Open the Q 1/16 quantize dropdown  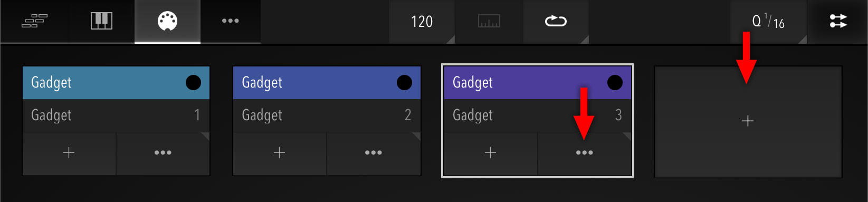768,22
